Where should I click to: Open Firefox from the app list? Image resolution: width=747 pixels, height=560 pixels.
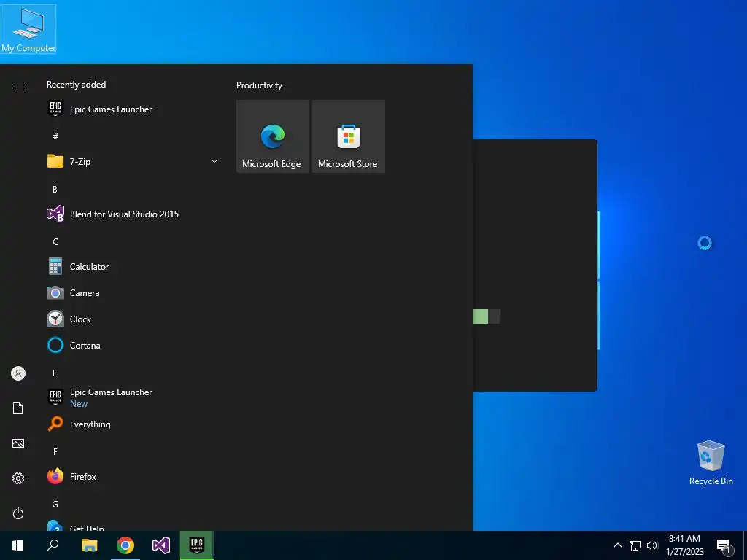(x=133, y=476)
